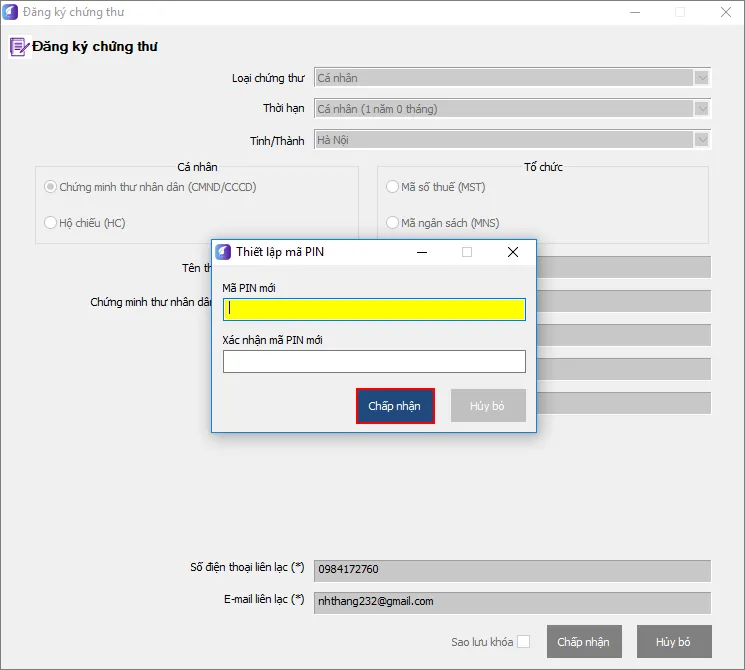Select the Mã số thuế (MST) option
Image resolution: width=745 pixels, height=670 pixels.
coord(393,187)
